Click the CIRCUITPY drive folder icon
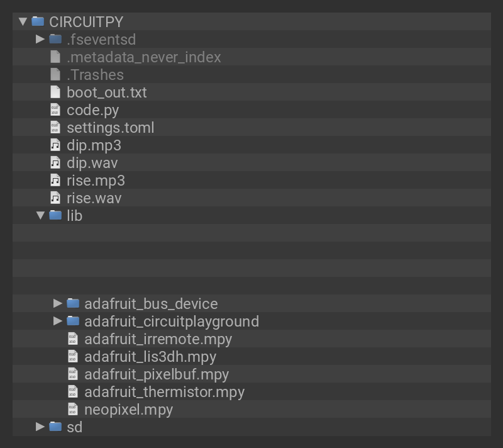 tap(38, 21)
